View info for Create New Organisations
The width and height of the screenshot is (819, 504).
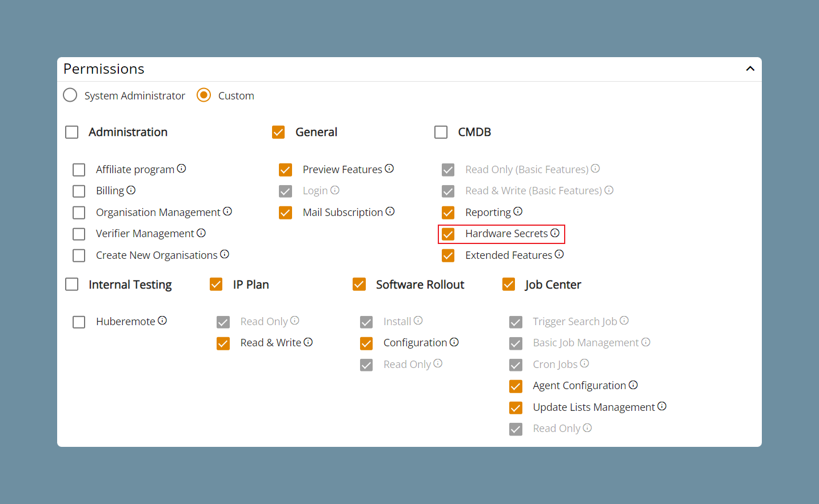tap(225, 254)
